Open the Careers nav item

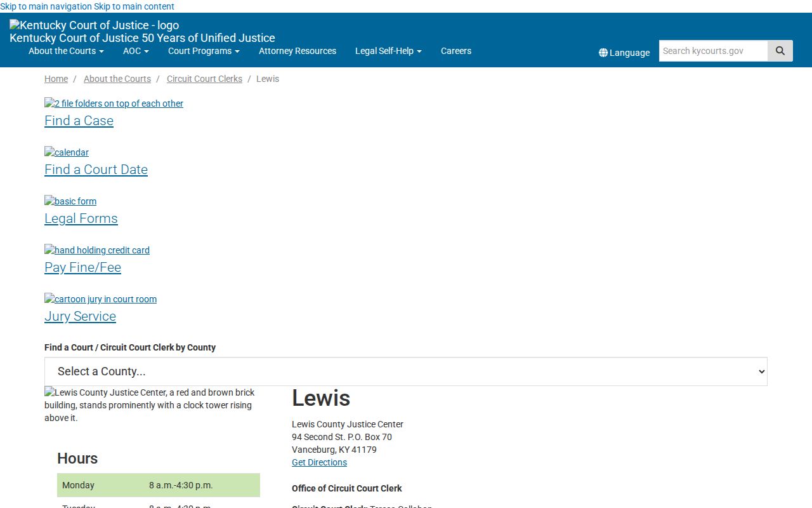coord(456,51)
